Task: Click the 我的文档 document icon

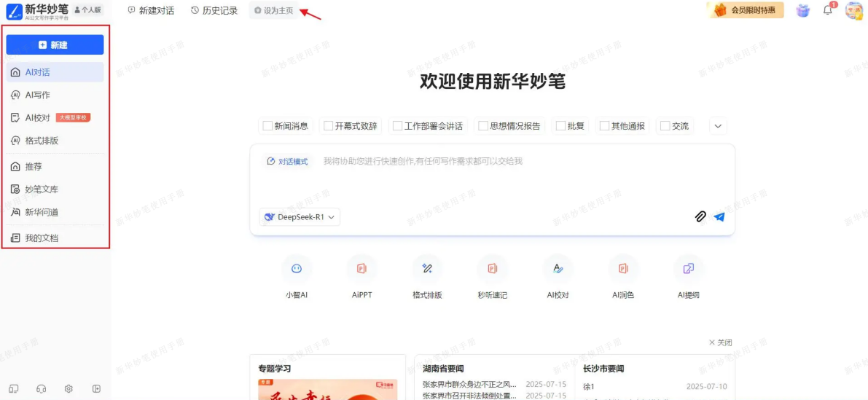Action: (x=15, y=238)
